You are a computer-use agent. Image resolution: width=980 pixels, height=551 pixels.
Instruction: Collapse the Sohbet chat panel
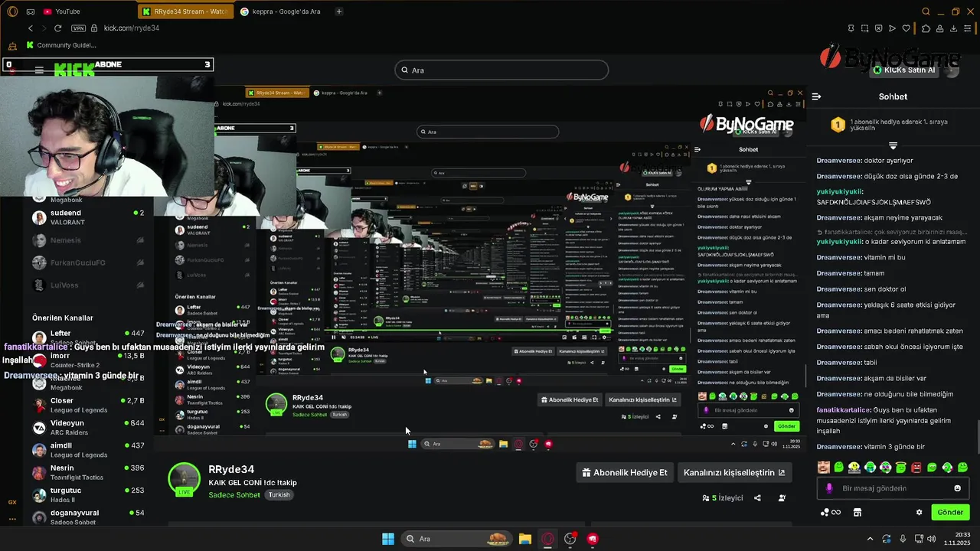(x=817, y=96)
